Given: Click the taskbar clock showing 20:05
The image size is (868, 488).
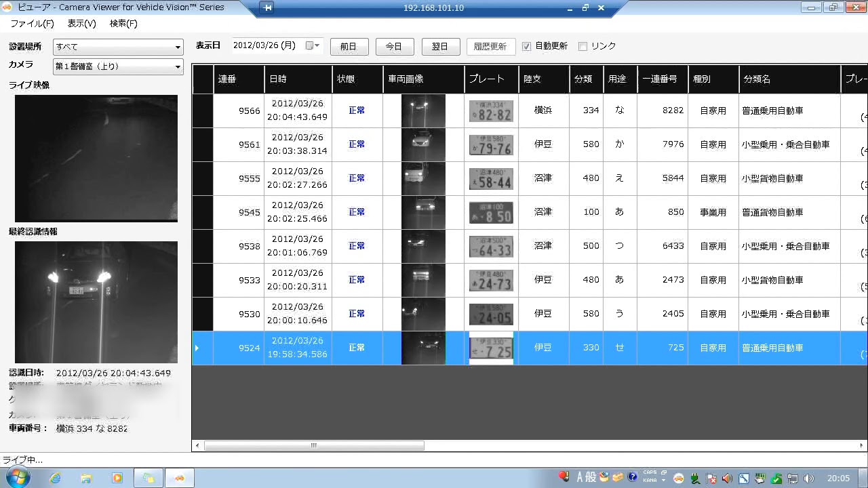Looking at the screenshot, I should click(x=838, y=478).
